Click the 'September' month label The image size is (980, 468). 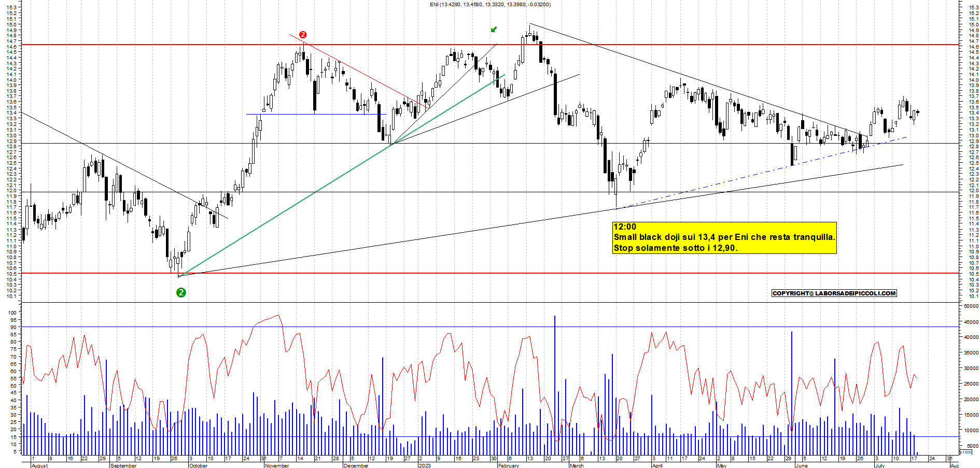123,465
